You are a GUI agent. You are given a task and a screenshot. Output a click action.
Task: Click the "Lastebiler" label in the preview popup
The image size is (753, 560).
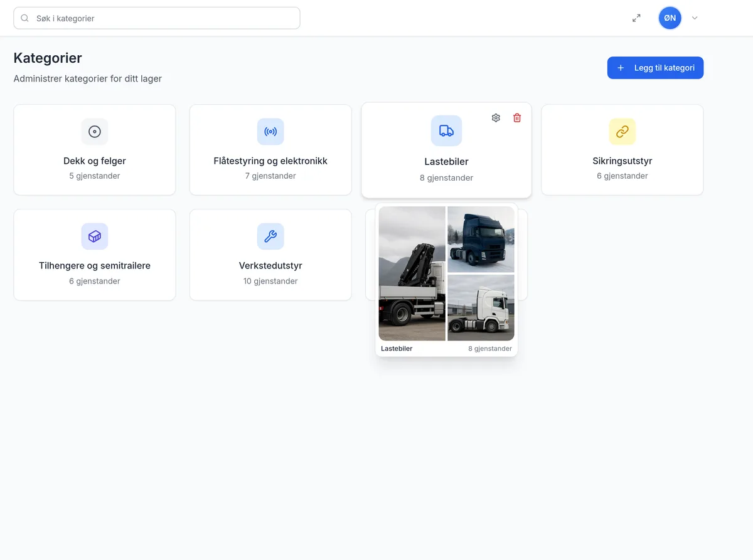(x=397, y=349)
